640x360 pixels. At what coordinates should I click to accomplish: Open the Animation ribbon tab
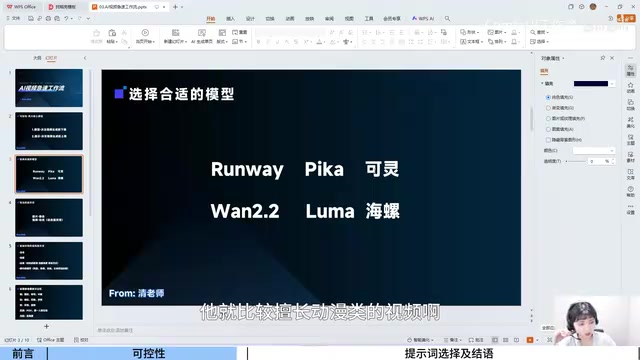(x=290, y=19)
